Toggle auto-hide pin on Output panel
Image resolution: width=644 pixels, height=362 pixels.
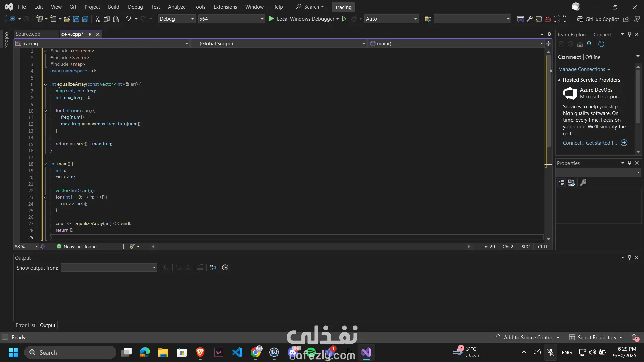coord(629,258)
